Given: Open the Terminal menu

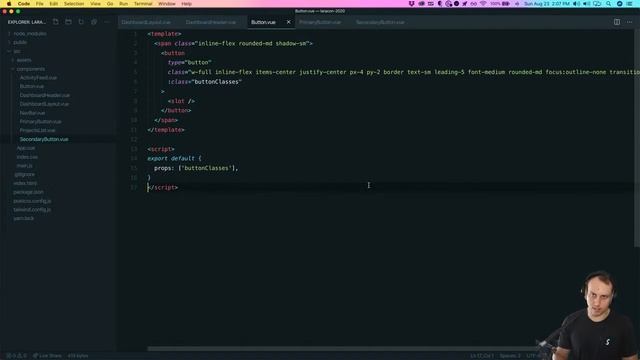Looking at the screenshot, I should coord(143,4).
